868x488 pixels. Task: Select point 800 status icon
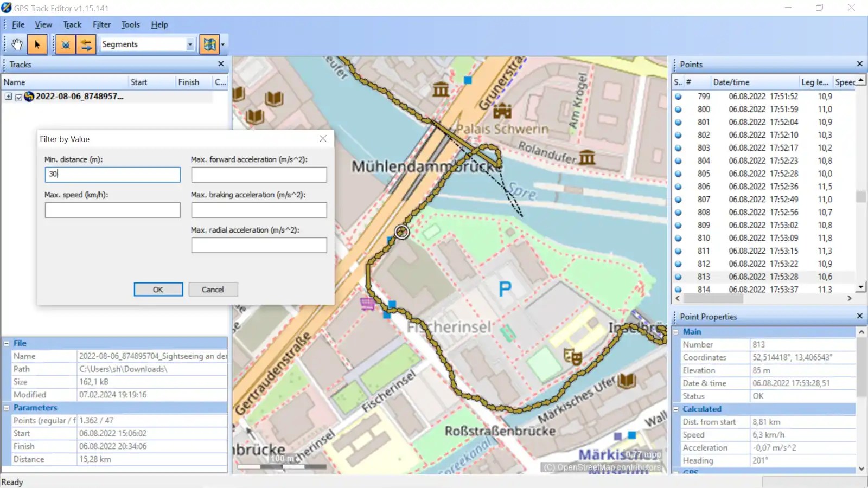[678, 110]
